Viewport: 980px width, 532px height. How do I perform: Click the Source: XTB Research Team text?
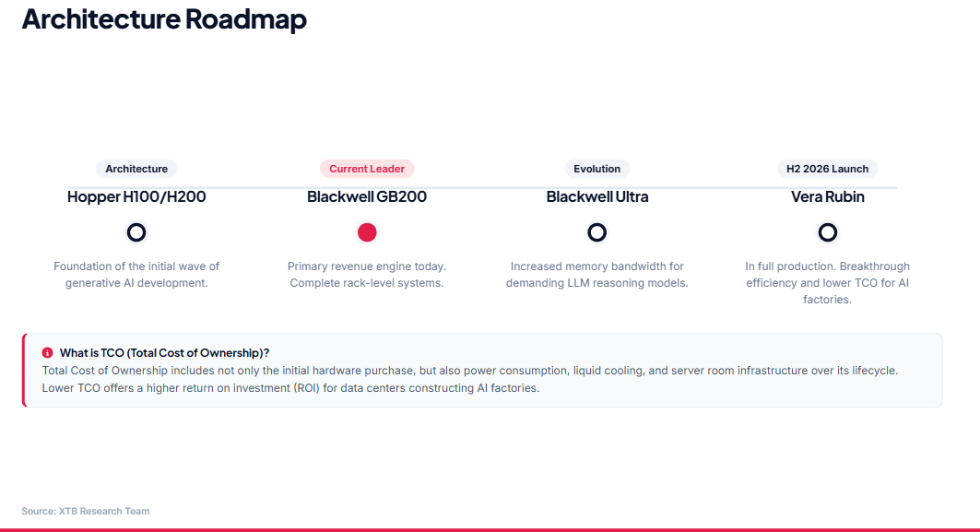pos(86,511)
